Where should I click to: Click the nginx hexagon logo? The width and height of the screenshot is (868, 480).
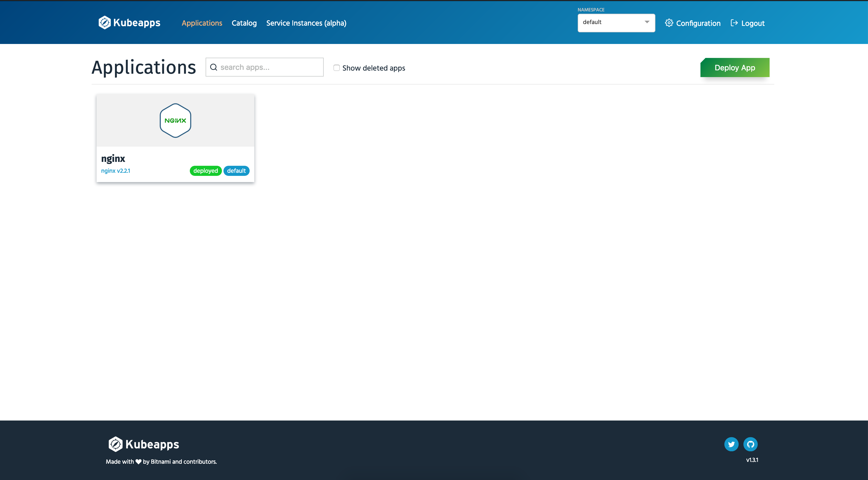(x=175, y=121)
